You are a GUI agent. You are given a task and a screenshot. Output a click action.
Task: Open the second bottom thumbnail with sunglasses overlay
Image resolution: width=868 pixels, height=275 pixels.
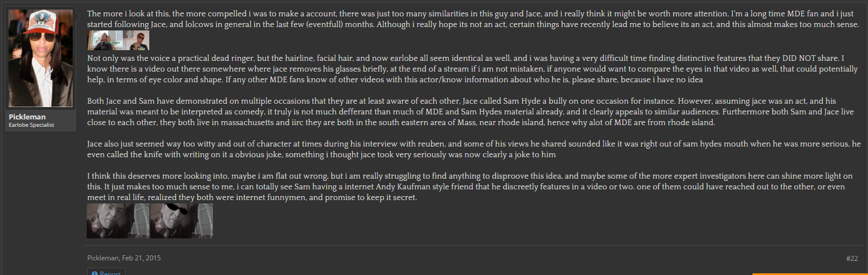click(x=181, y=221)
